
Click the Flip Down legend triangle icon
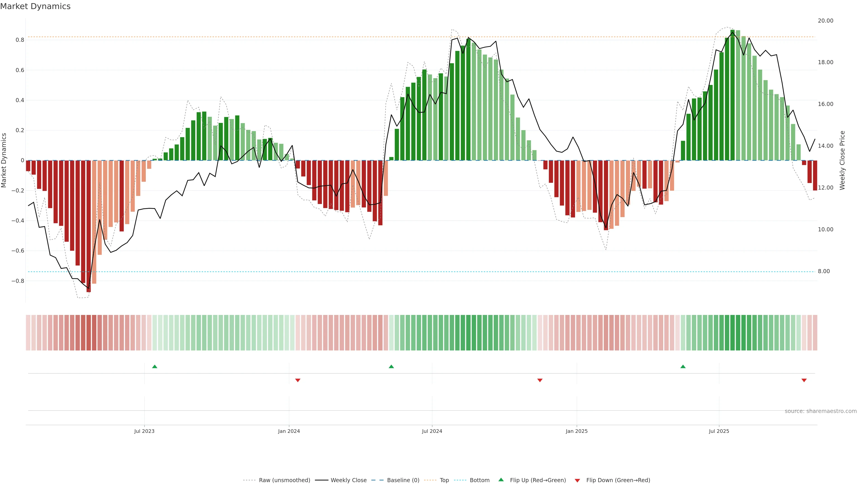(577, 480)
